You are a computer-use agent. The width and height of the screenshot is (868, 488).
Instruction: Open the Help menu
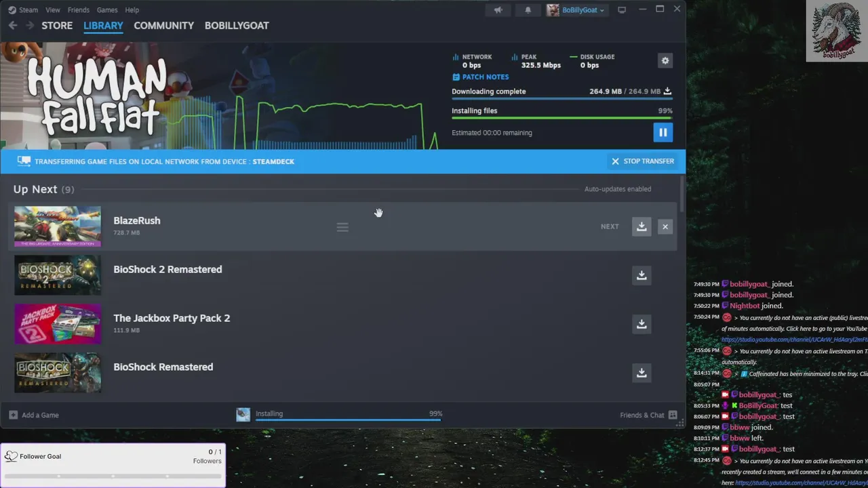pyautogui.click(x=132, y=10)
